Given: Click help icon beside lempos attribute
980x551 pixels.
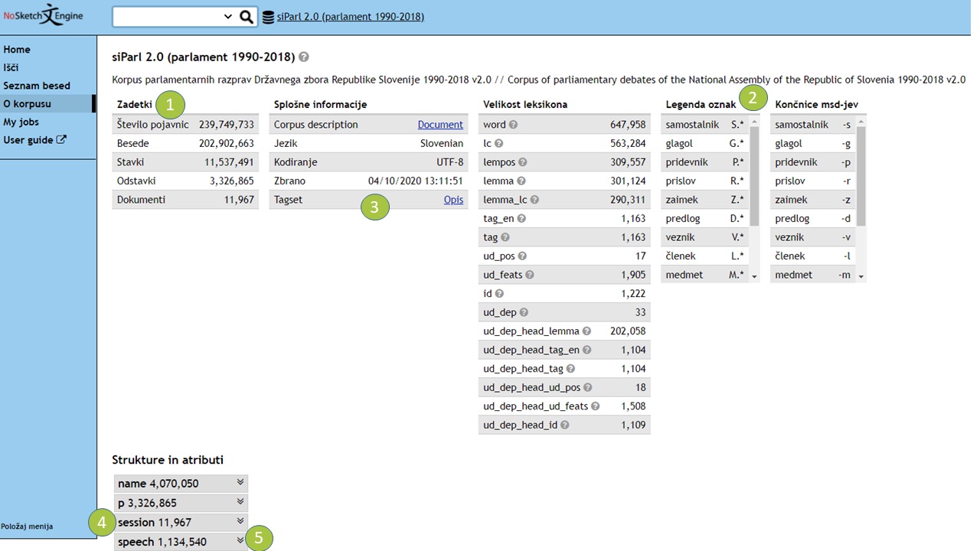Looking at the screenshot, I should (x=522, y=162).
